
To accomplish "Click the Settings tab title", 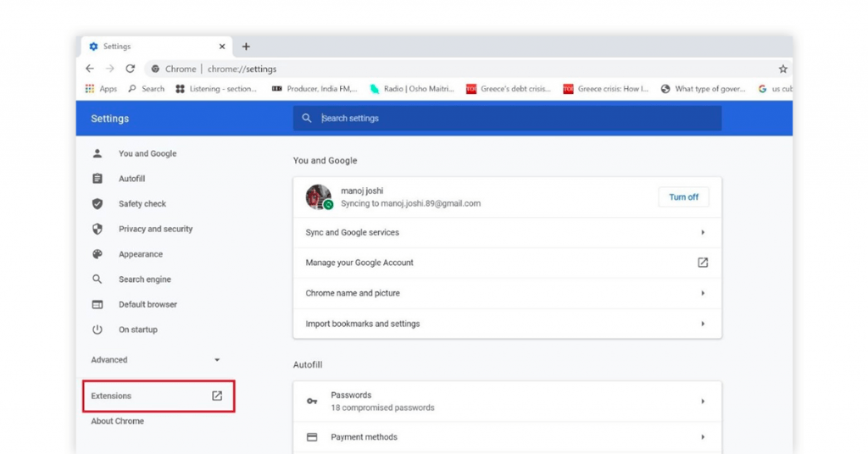I will [x=117, y=47].
